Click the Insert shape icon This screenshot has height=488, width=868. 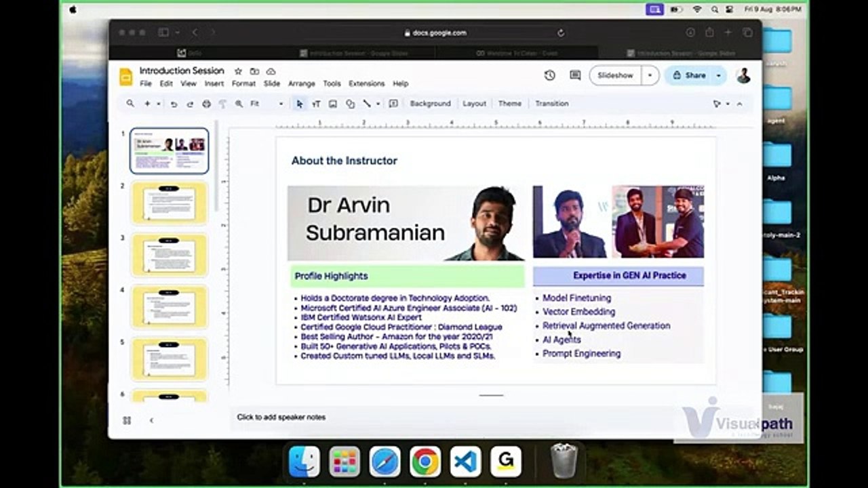click(350, 104)
